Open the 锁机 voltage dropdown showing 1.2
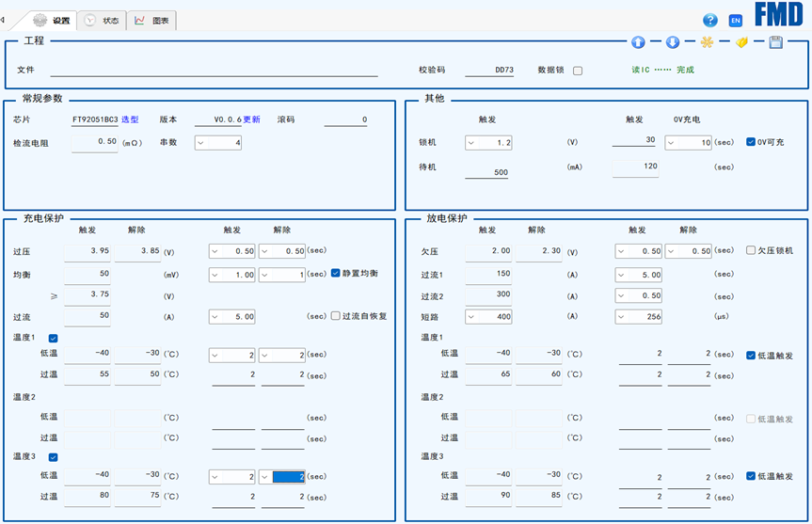Viewport: 812px width, 524px height. tap(488, 143)
